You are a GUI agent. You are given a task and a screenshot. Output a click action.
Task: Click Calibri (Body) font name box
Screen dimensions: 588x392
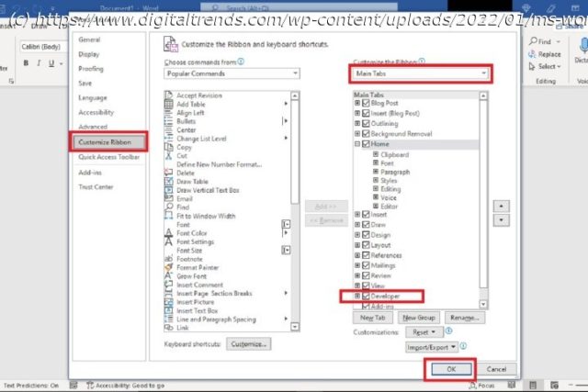[x=42, y=47]
